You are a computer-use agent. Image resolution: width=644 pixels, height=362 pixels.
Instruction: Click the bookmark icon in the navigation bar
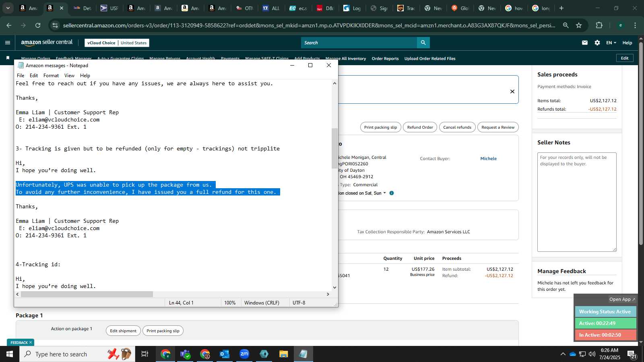click(8, 58)
